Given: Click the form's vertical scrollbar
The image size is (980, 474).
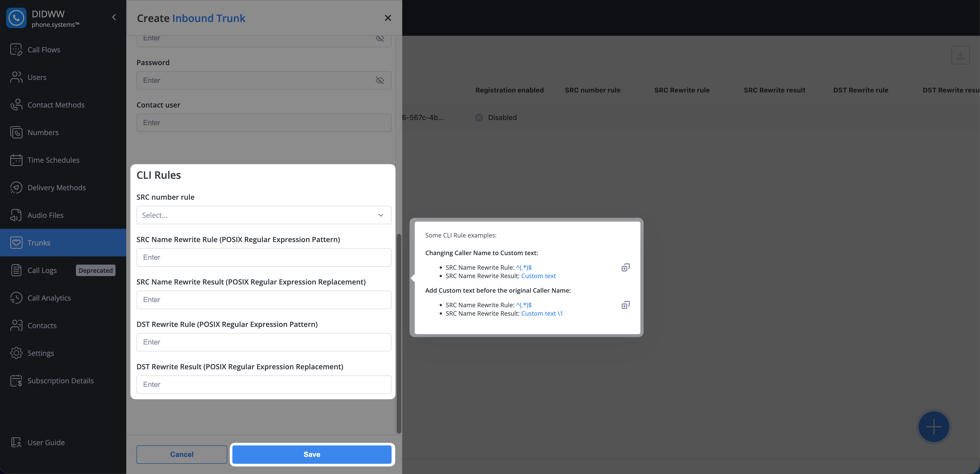Looking at the screenshot, I should [x=399, y=334].
